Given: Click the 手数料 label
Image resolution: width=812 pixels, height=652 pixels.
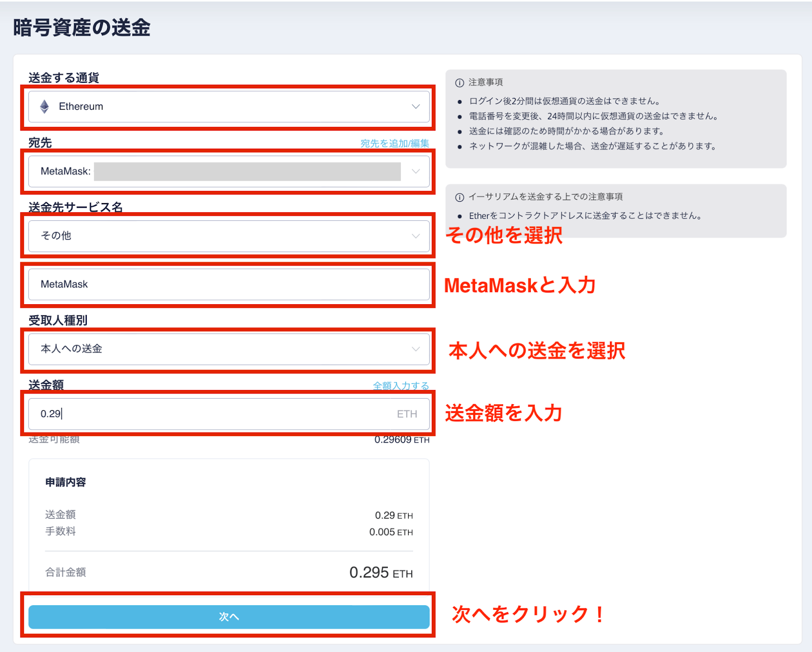Looking at the screenshot, I should pyautogui.click(x=60, y=531).
